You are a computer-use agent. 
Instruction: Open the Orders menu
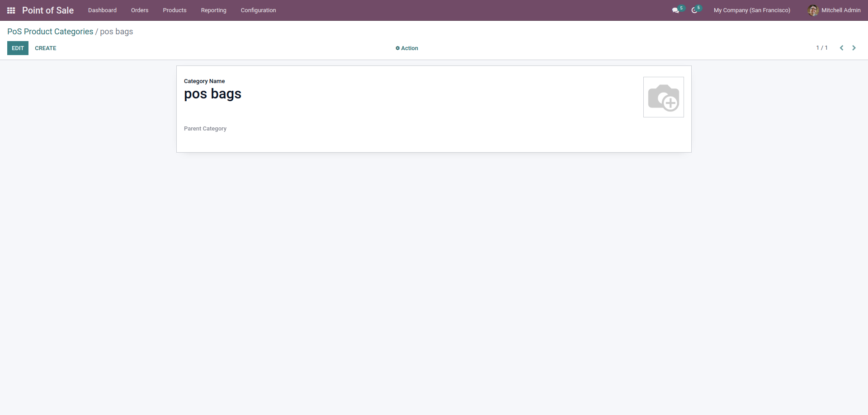[x=140, y=10]
